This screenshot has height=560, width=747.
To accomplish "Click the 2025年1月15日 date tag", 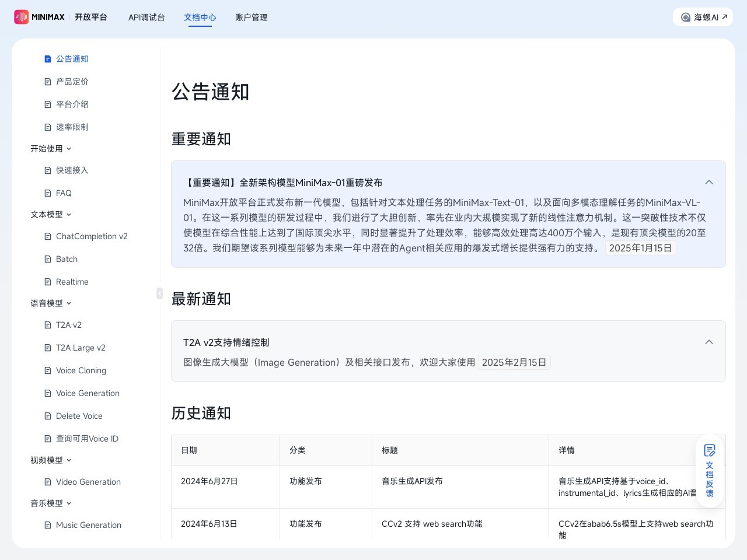I will [x=640, y=248].
